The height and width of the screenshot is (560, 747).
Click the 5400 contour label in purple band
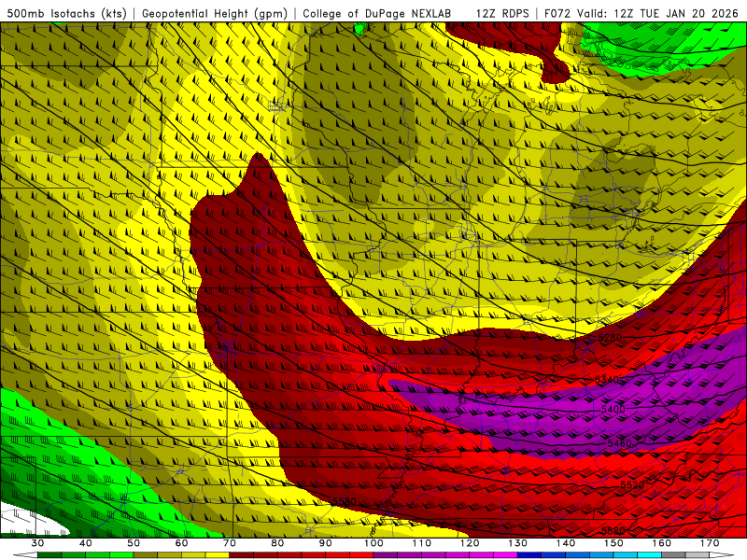(x=613, y=410)
